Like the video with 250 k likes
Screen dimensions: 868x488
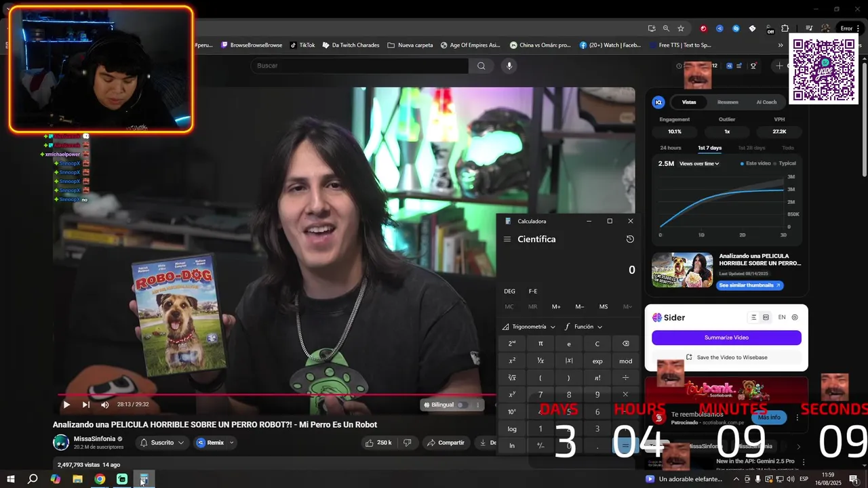point(378,443)
